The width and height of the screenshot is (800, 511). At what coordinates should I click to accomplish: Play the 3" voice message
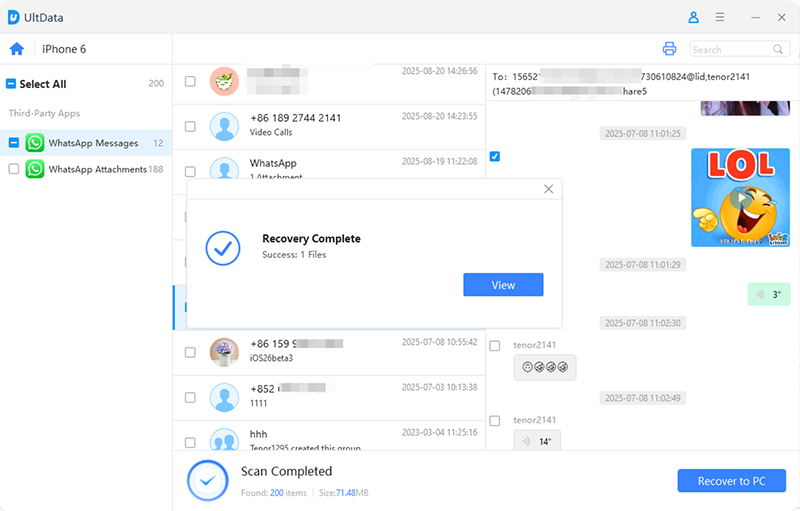(x=769, y=294)
